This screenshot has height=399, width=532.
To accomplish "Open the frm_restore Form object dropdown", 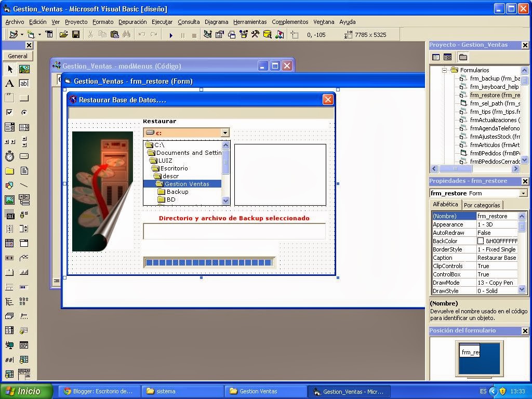I will click(523, 193).
